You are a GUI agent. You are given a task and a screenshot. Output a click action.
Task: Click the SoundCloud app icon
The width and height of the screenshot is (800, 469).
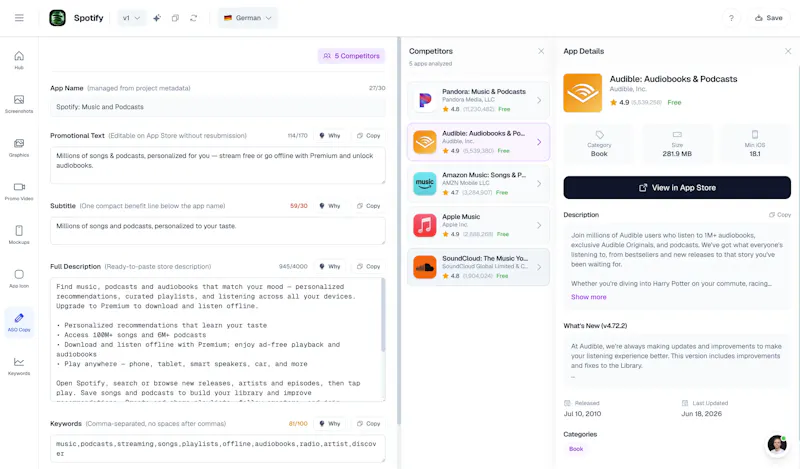[x=424, y=267]
